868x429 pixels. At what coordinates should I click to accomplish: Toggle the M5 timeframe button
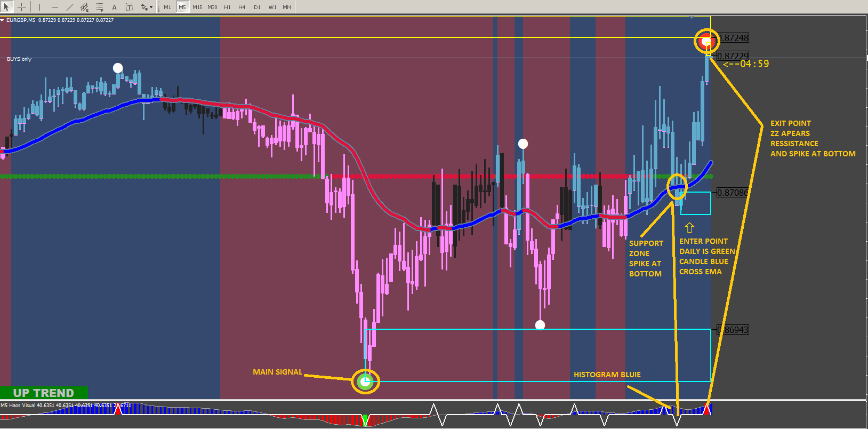click(x=182, y=7)
